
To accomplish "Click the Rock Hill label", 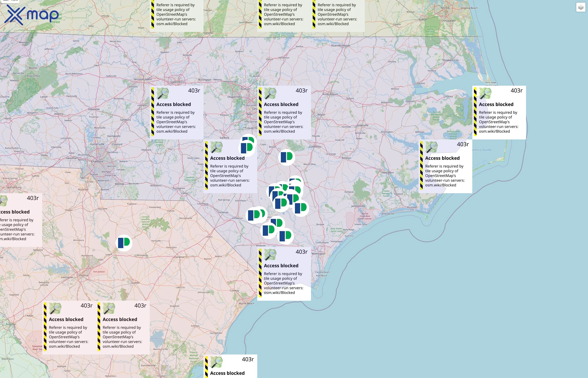I will pyautogui.click(x=83, y=189).
